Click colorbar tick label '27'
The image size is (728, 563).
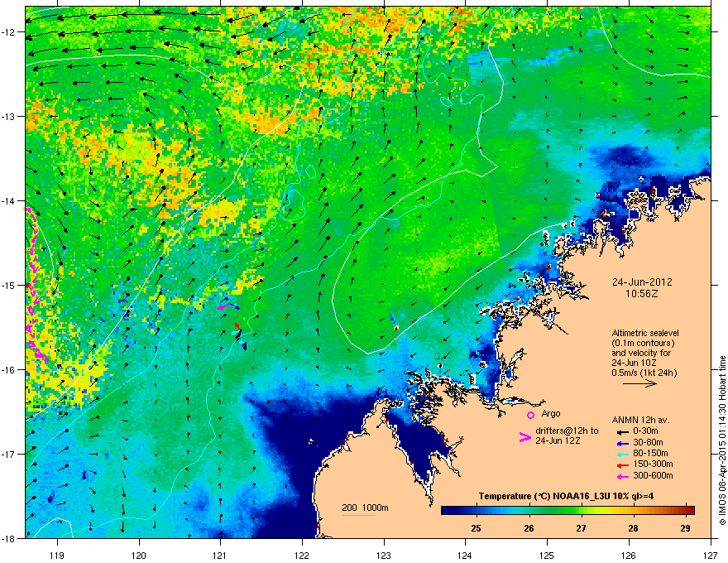pos(581,528)
